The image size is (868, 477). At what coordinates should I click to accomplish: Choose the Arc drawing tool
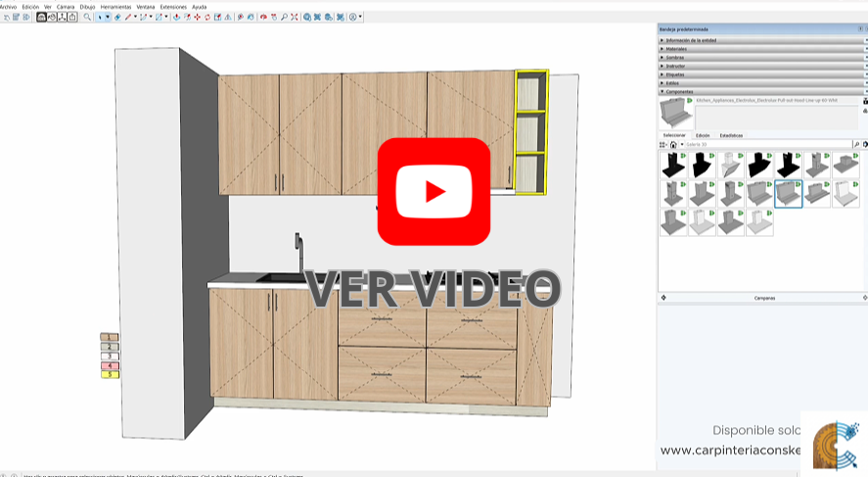coord(144,18)
